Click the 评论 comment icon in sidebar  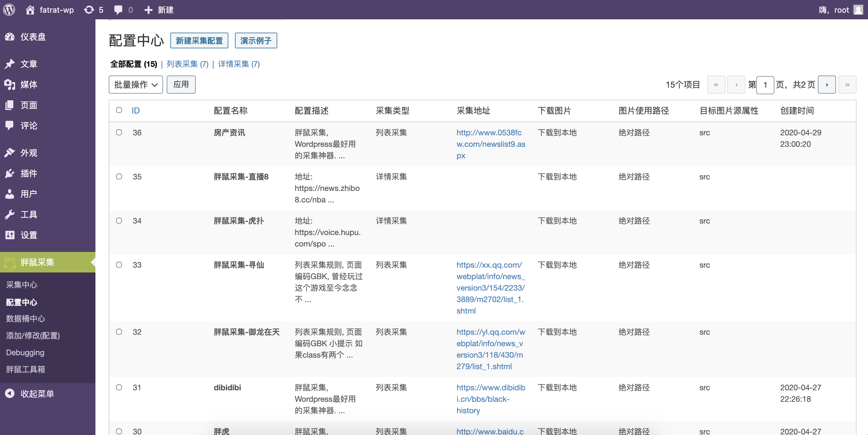click(10, 125)
